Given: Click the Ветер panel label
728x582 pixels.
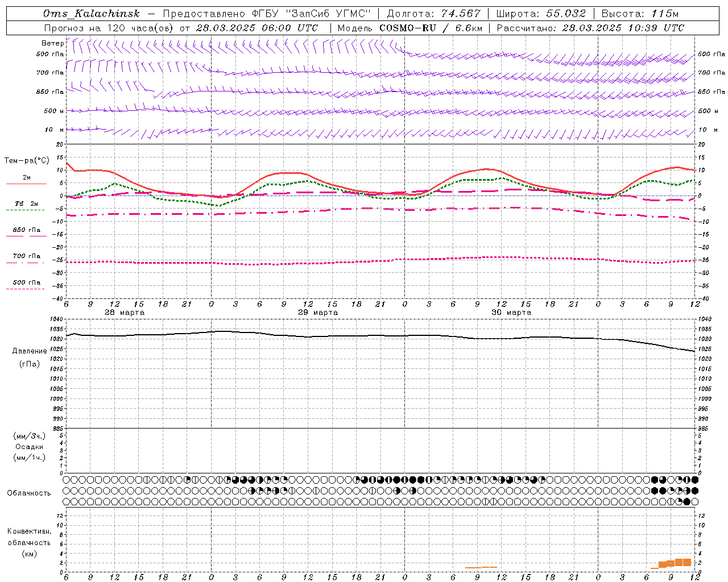Looking at the screenshot, I should (x=52, y=43).
